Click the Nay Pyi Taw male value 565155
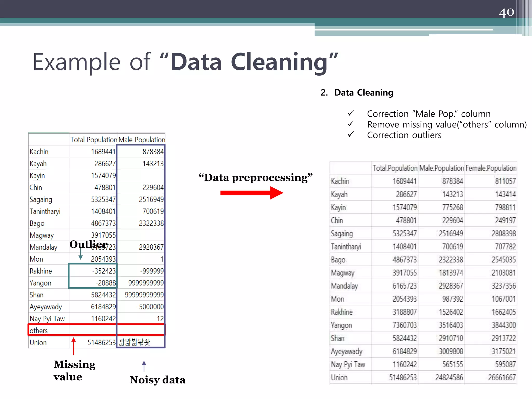The height and width of the screenshot is (399, 532). coord(453,364)
